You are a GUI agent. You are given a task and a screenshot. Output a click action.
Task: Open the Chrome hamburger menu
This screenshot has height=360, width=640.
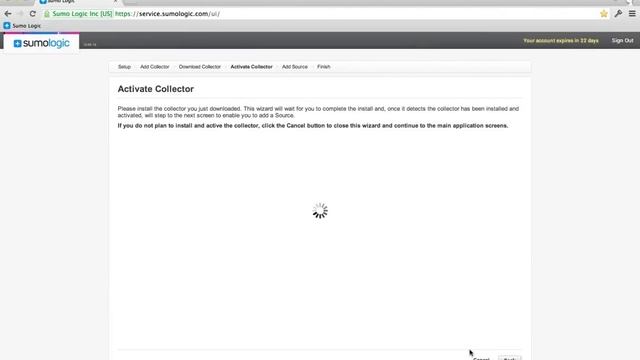pyautogui.click(x=632, y=14)
